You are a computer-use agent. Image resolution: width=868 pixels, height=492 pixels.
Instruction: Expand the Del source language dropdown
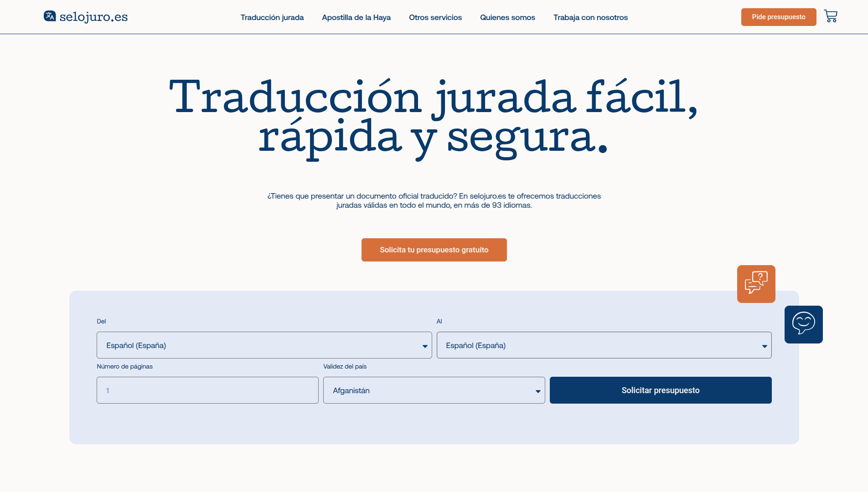tap(264, 345)
